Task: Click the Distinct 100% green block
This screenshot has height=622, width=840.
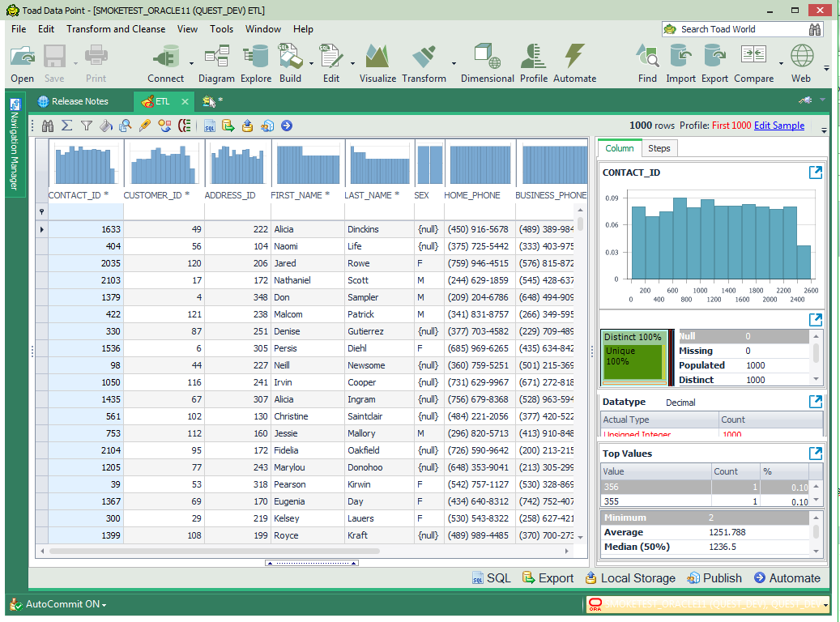Action: 633,337
